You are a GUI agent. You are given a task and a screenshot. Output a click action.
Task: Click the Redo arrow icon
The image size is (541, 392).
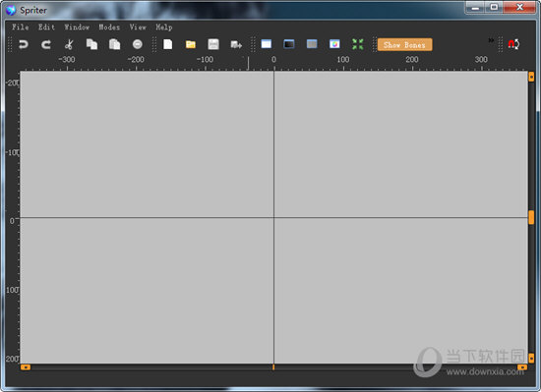click(46, 44)
